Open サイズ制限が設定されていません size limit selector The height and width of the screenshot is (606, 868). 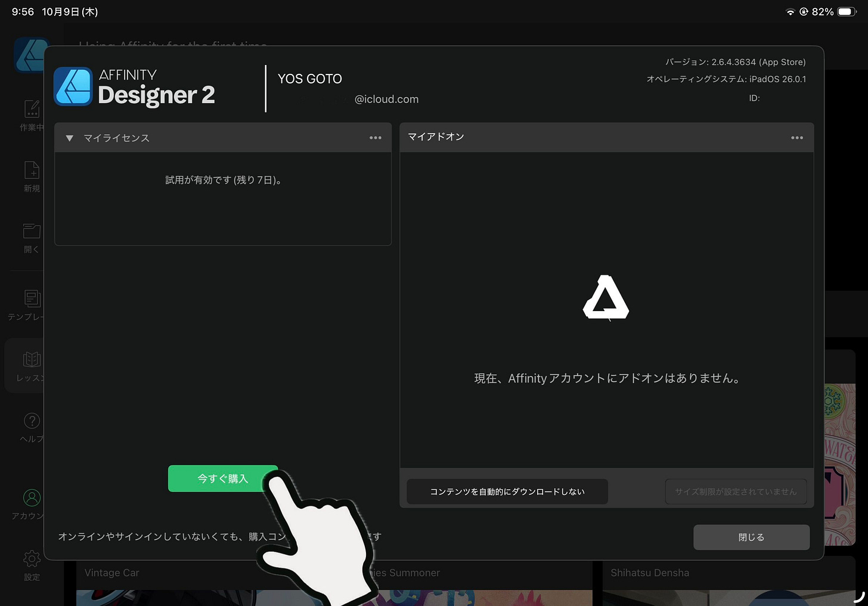(736, 492)
